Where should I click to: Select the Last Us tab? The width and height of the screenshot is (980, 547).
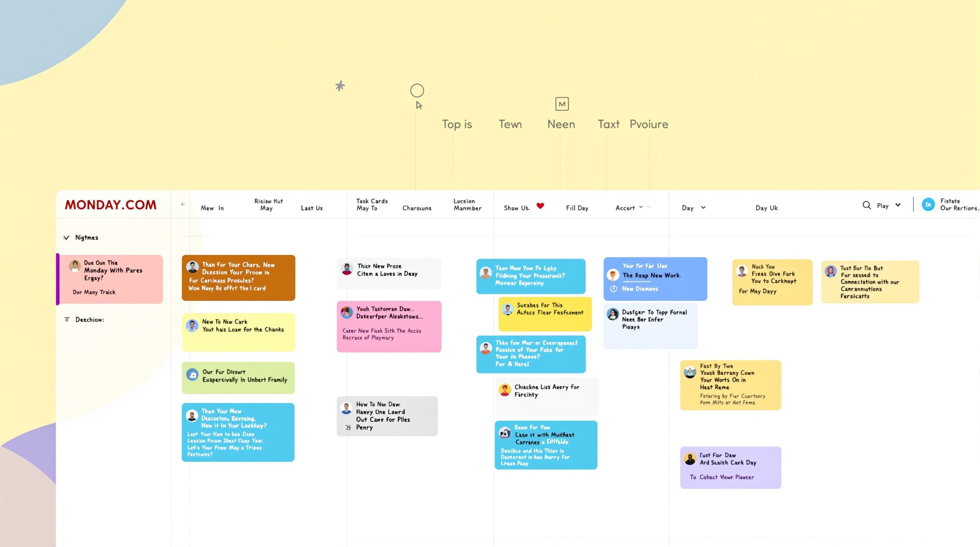pos(312,208)
